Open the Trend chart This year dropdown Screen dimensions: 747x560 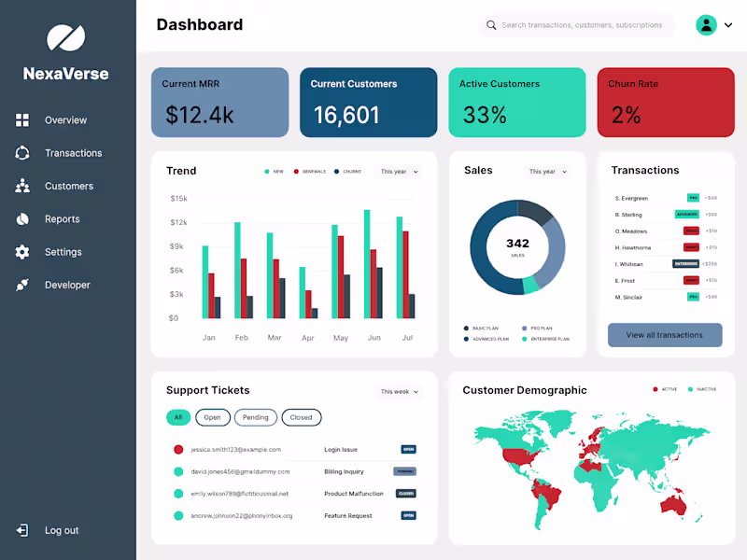(x=398, y=172)
